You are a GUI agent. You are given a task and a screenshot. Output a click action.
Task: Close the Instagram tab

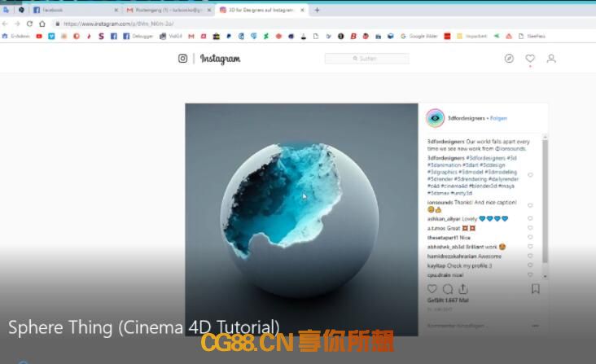302,11
